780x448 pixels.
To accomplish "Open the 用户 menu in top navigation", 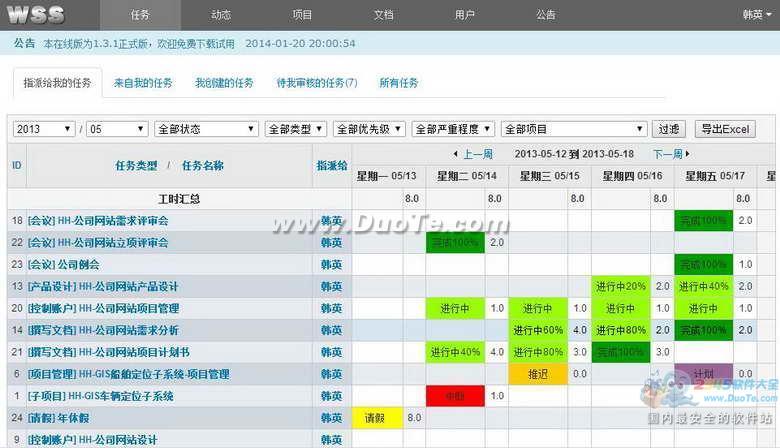I will click(x=465, y=15).
